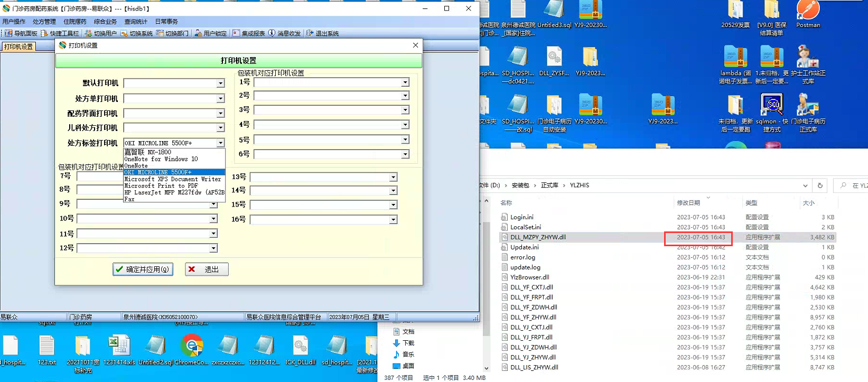868x382 pixels.
Task: Select the 护士工作站正式库 desktop icon
Action: (x=808, y=64)
